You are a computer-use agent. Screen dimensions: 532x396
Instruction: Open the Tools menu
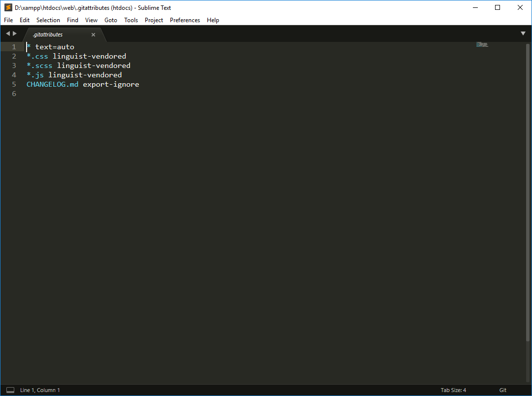point(131,20)
